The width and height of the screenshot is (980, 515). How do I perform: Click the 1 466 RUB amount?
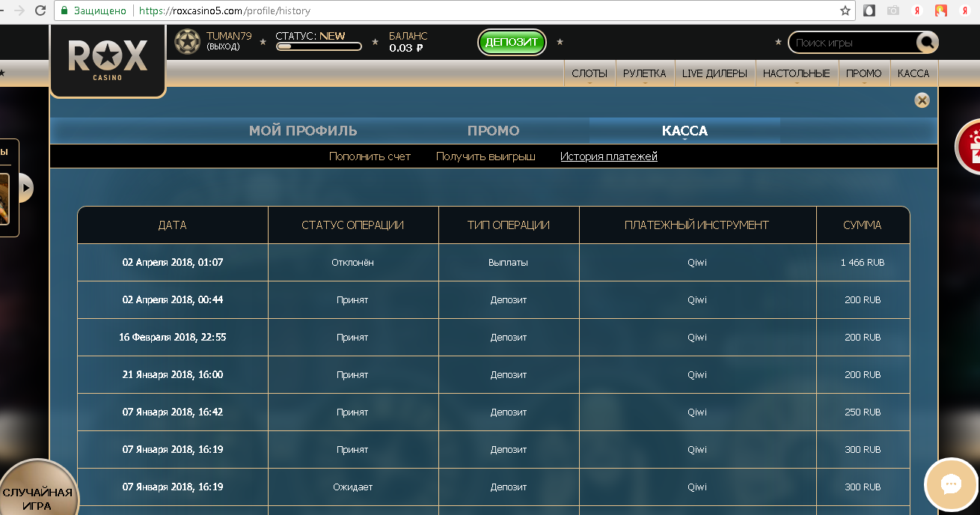point(863,263)
